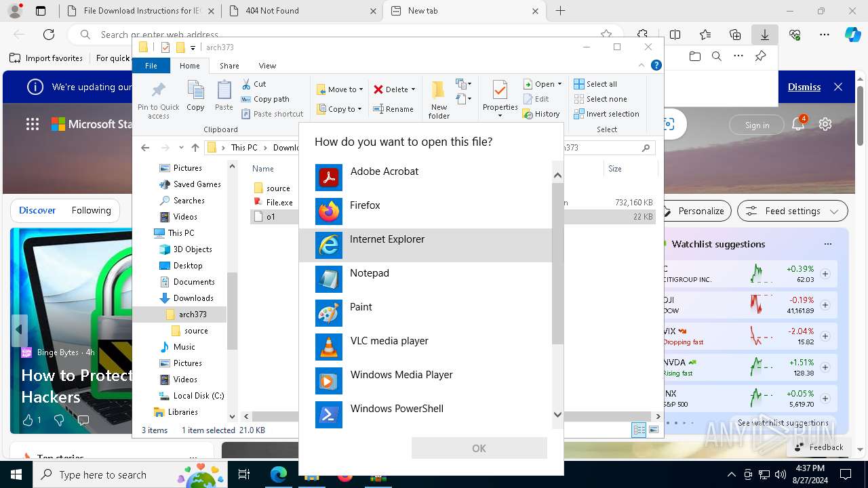
Task: Click Invert selection in ribbon
Action: (x=606, y=114)
